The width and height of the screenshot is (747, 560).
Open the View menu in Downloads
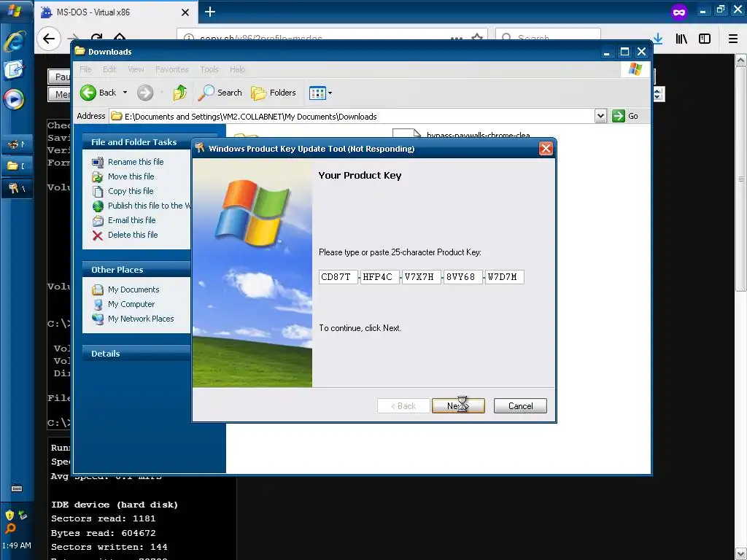[136, 69]
